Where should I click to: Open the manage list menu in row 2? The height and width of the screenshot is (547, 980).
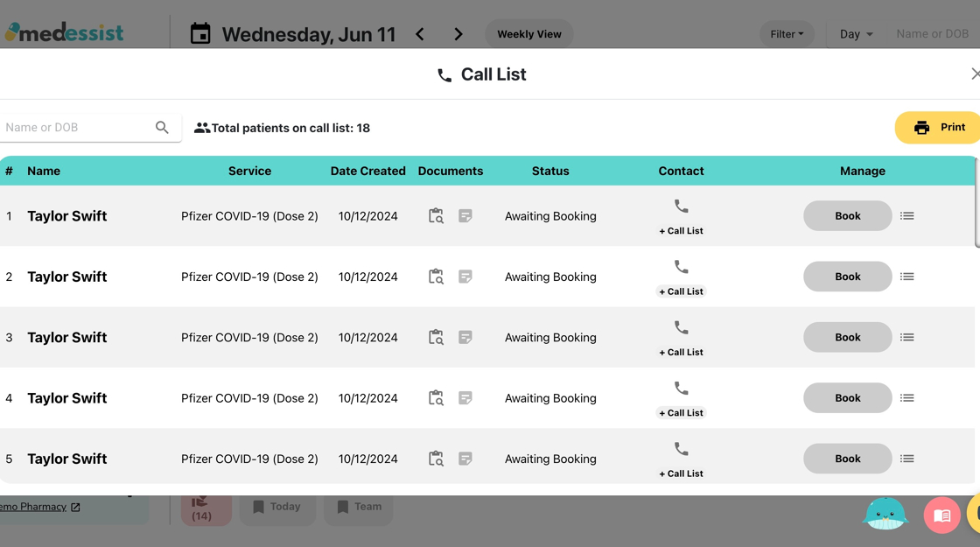[906, 277]
